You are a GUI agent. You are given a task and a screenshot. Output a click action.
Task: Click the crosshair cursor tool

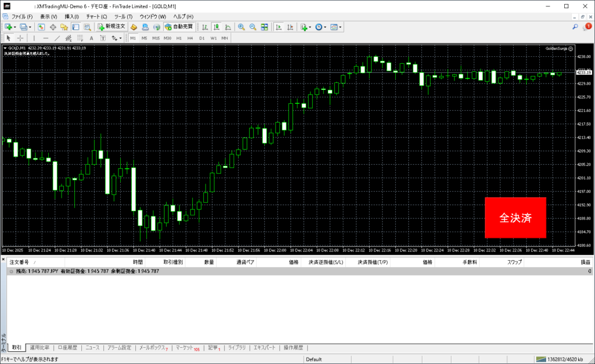[20, 38]
